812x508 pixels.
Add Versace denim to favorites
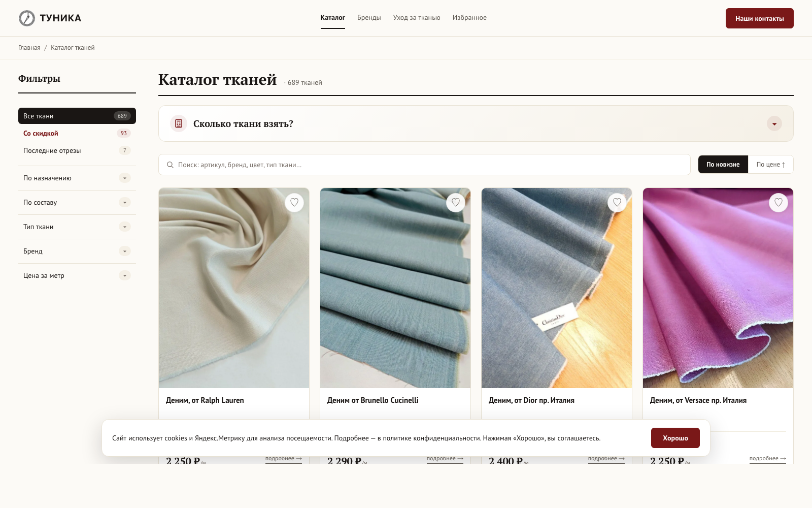pos(779,203)
